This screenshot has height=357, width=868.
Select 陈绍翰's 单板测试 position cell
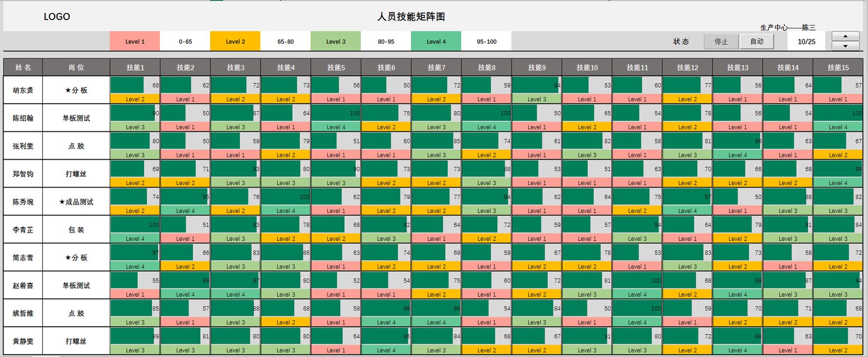(x=76, y=118)
